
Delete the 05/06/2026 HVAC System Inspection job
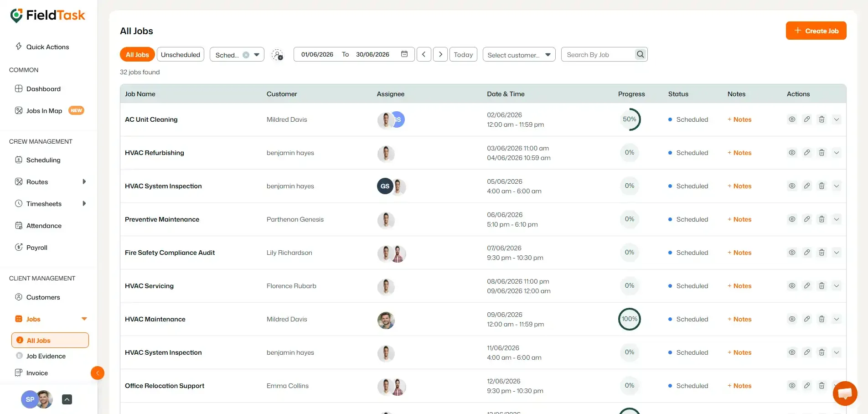(x=821, y=186)
